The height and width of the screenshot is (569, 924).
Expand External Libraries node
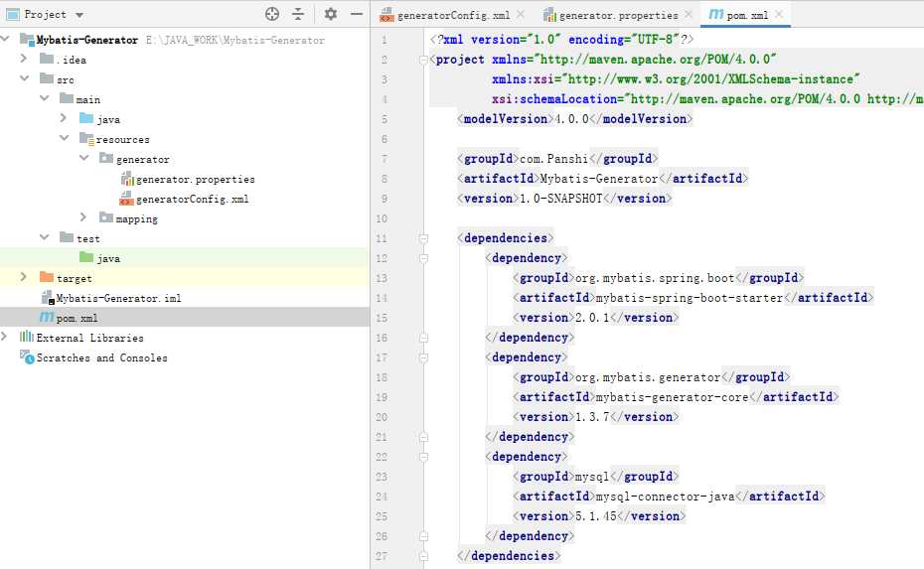(4, 337)
